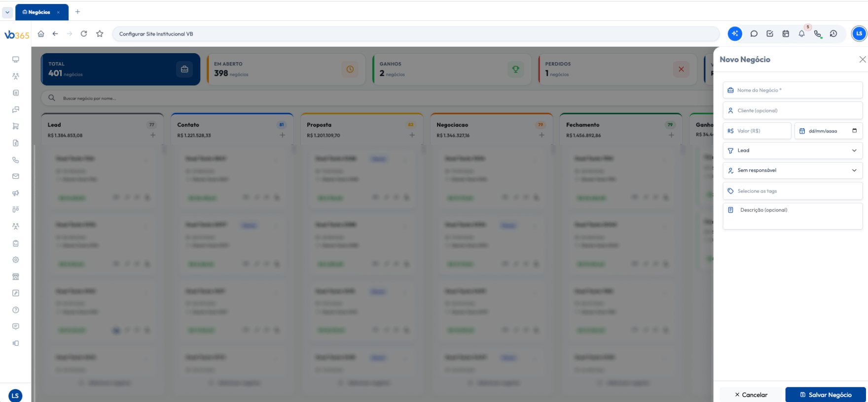868x402 pixels.
Task: Add a deal in the Fechamento column
Action: [x=671, y=135]
